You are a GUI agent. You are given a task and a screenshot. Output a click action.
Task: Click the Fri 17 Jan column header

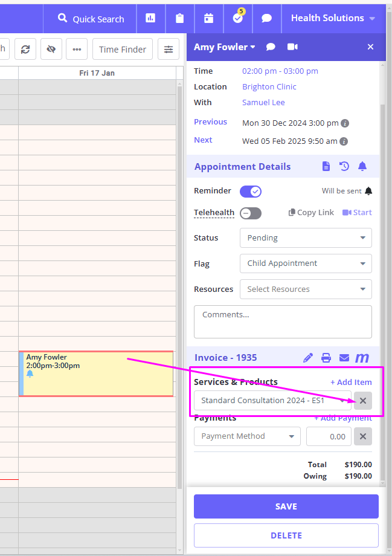point(97,73)
